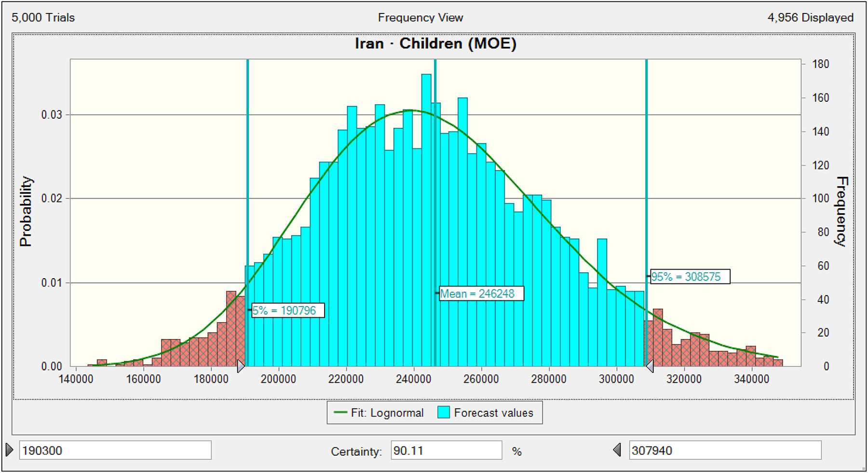Click the green Fit: Lognormal legend line

click(340, 413)
